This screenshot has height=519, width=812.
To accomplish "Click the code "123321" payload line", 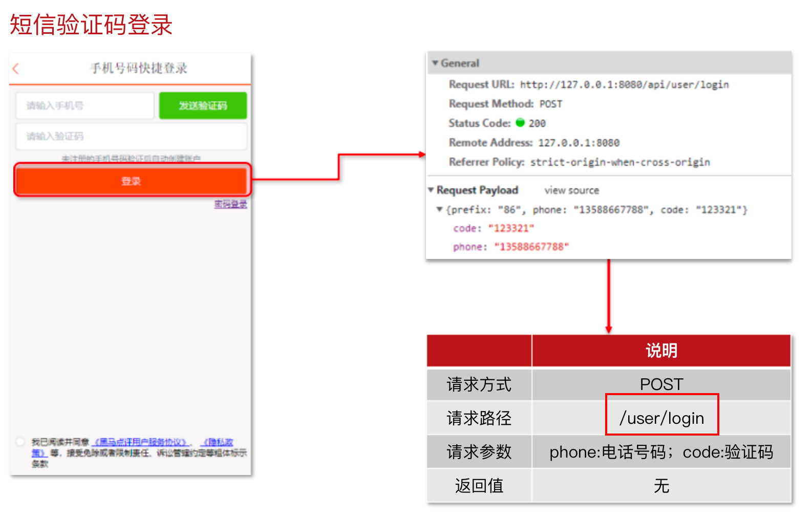I will pos(494,228).
